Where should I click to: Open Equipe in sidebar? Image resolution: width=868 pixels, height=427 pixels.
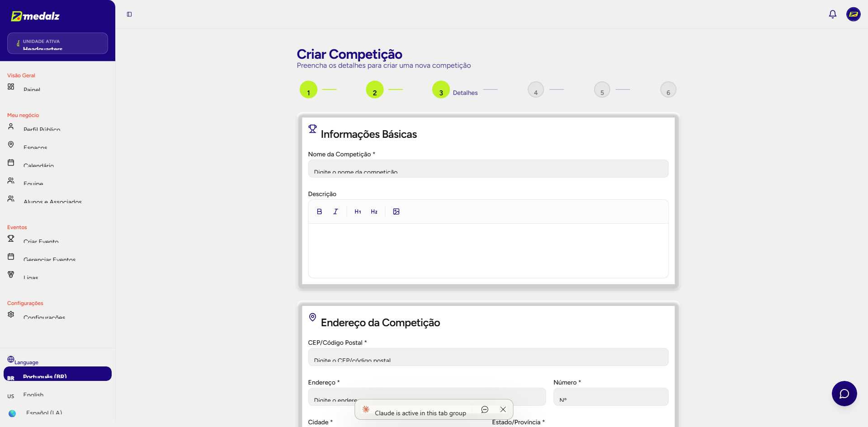coord(57,181)
